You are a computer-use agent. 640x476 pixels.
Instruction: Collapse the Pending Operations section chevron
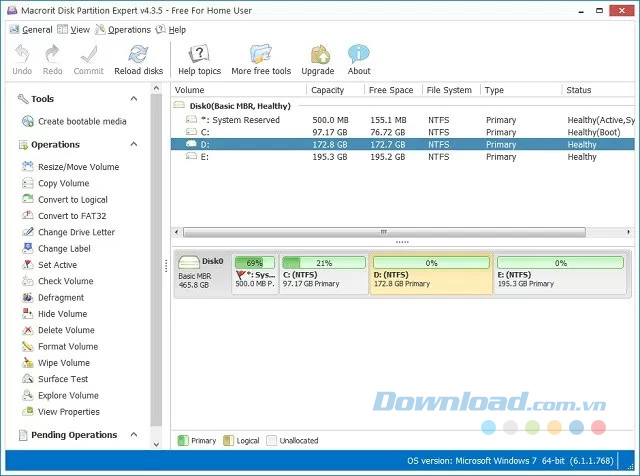pos(133,434)
